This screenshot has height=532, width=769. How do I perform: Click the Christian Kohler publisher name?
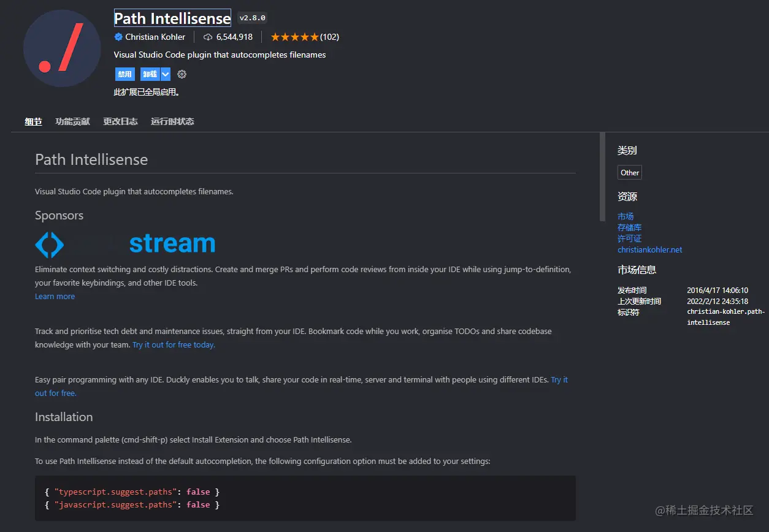pos(155,37)
